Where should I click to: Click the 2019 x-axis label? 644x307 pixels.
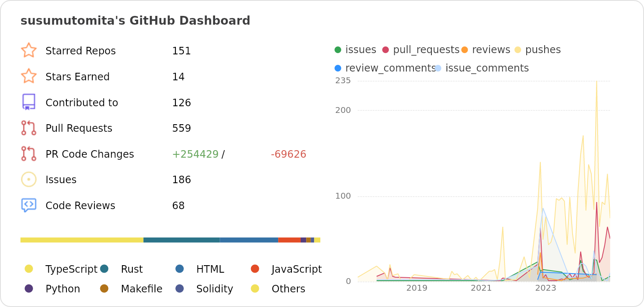[x=417, y=288]
